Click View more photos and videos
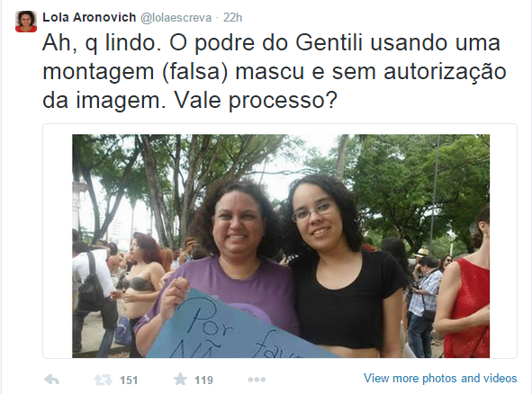The height and width of the screenshot is (394, 532). pyautogui.click(x=440, y=378)
